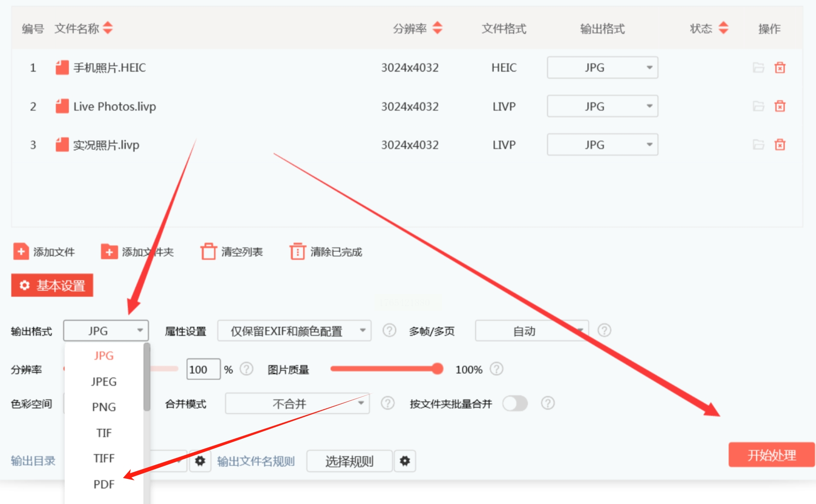The width and height of the screenshot is (816, 504).
Task: Show help for 多帧/多页 option
Action: click(604, 330)
